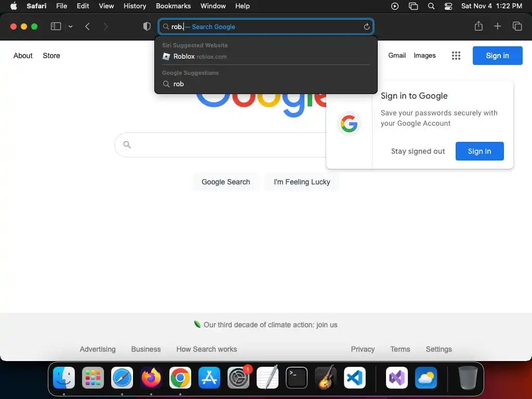This screenshot has width=532, height=399.
Task: Click the magnifier icon in address bar
Action: click(166, 27)
